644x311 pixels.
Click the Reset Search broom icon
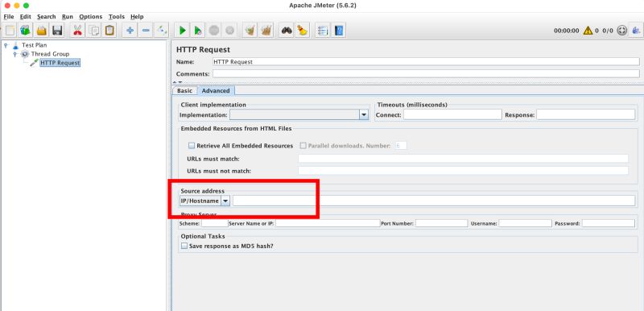pos(303,31)
